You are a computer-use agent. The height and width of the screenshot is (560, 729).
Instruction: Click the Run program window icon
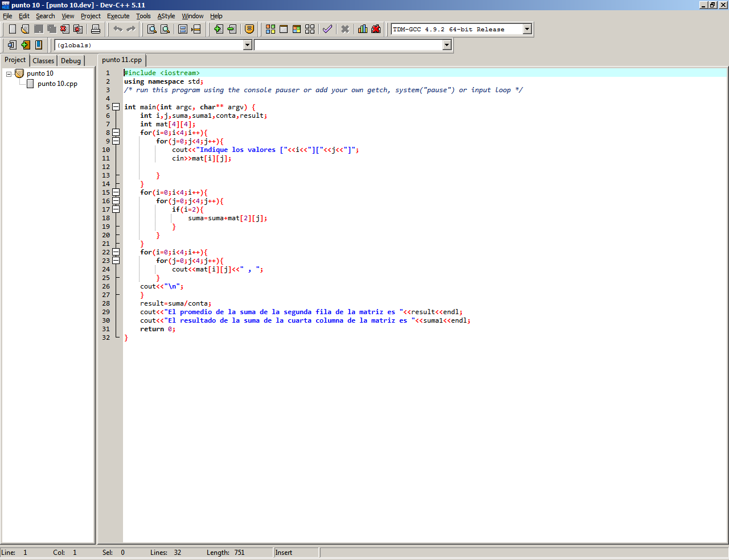click(x=284, y=29)
